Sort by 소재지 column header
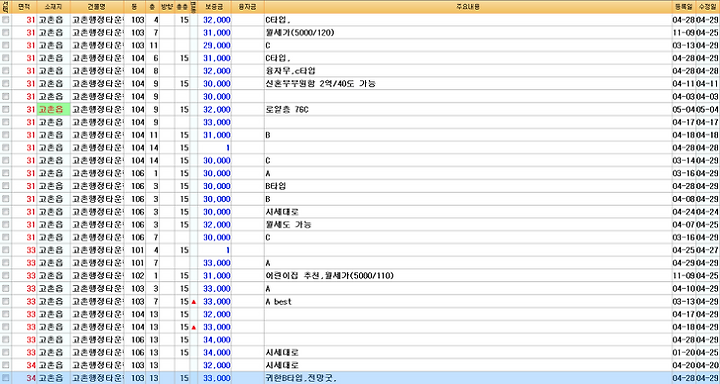 pos(53,7)
